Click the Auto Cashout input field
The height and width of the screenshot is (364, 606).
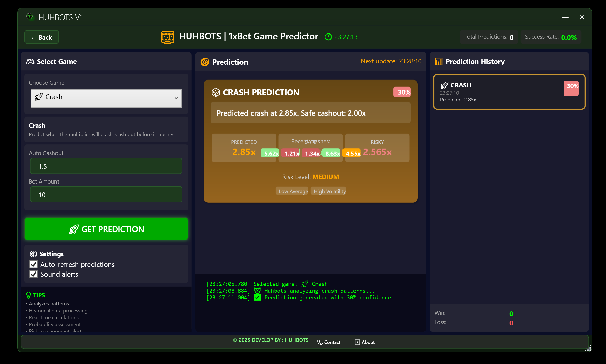point(106,166)
